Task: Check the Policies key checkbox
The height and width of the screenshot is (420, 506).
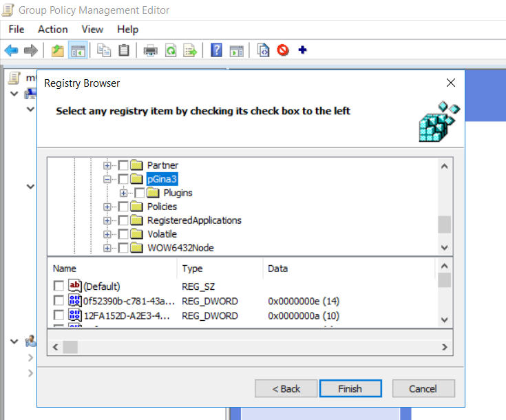Action: [x=123, y=207]
